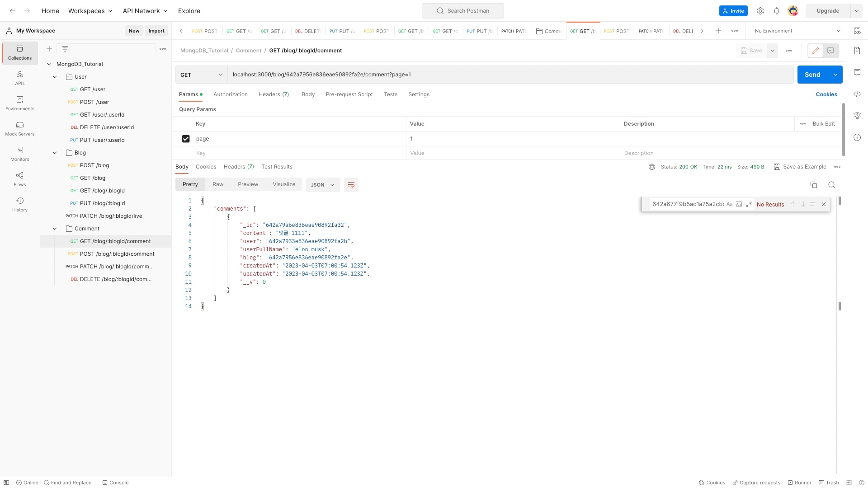868x488 pixels.
Task: Open the JSON format dropdown
Action: point(323,185)
